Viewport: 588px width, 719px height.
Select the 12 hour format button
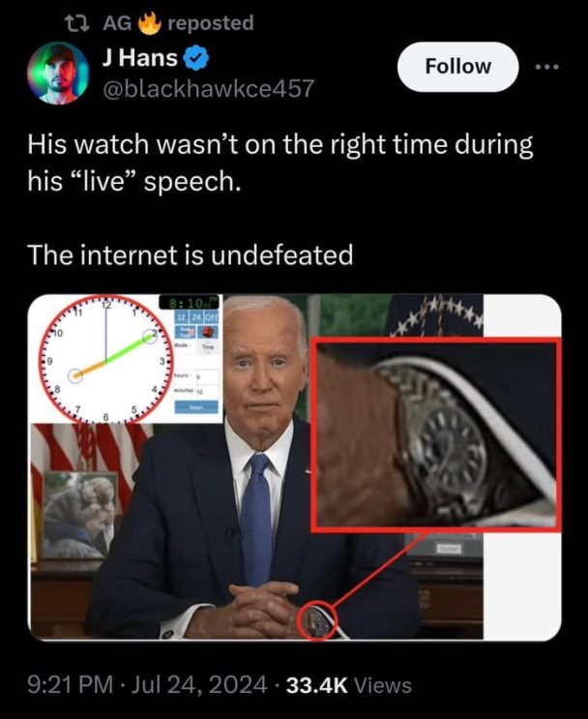click(x=182, y=316)
